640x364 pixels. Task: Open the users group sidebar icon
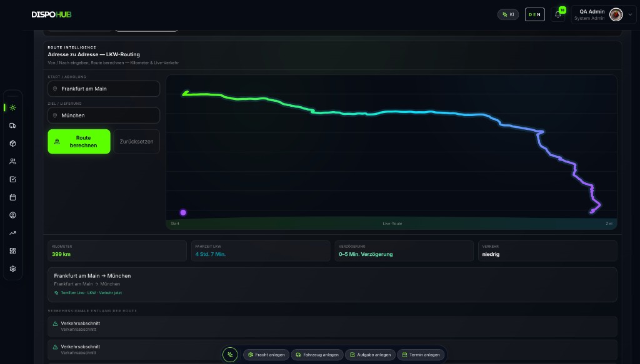[x=12, y=162]
